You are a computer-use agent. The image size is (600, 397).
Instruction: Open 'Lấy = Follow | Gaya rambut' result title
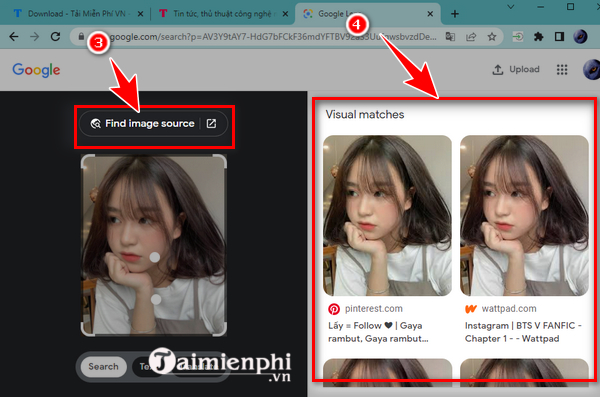[378, 332]
